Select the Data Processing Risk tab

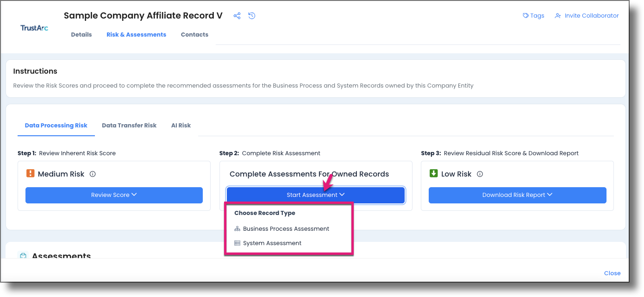click(x=56, y=126)
